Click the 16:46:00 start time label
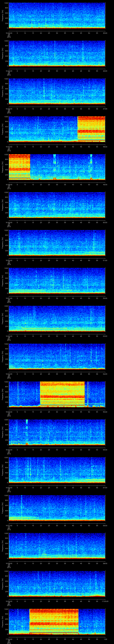The image size is (114, 644). click(9, 109)
